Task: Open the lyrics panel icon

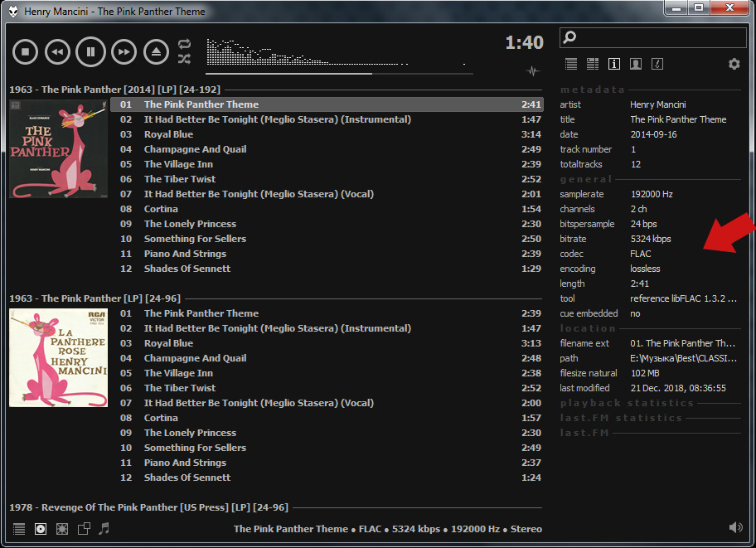Action: (x=657, y=64)
